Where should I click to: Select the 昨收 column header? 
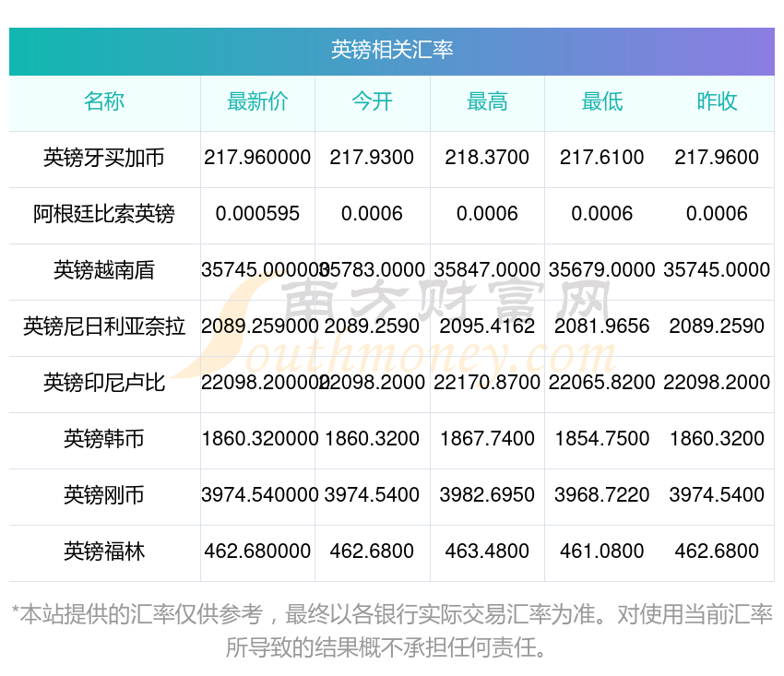[717, 101]
